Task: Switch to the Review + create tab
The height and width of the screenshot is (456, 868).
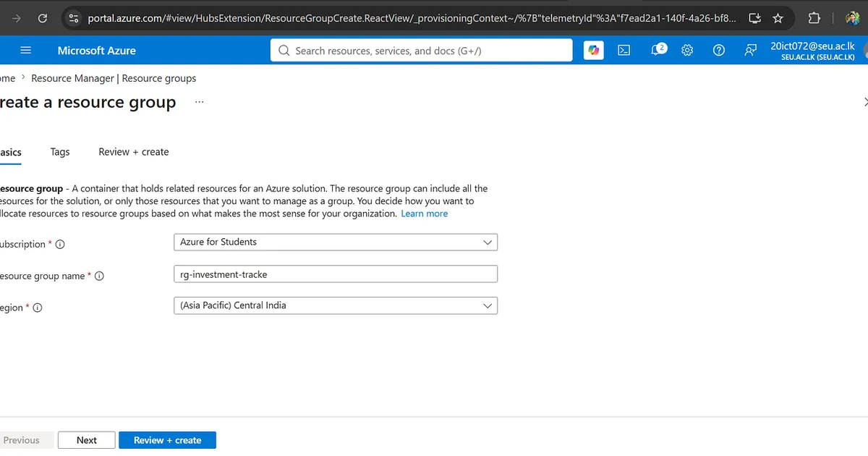Action: point(134,152)
